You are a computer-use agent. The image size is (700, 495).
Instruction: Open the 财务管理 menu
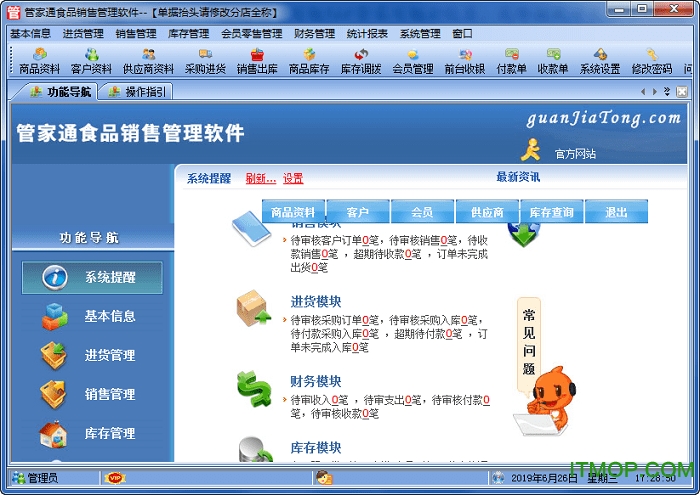pyautogui.click(x=314, y=33)
